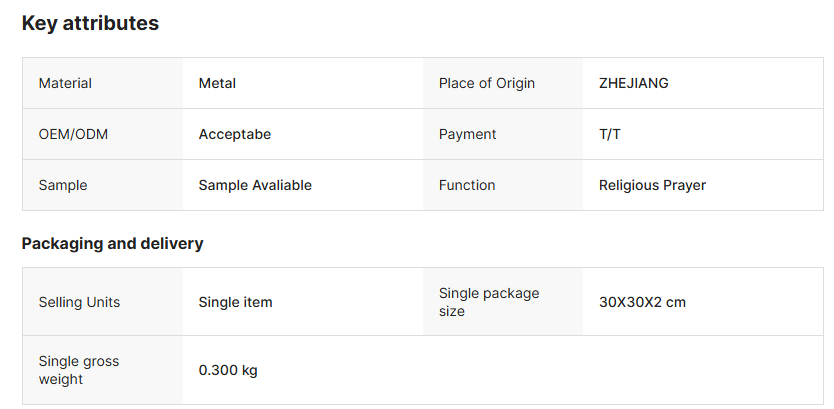Click the Payment attribute label
This screenshot has height=409, width=834.
[467, 134]
